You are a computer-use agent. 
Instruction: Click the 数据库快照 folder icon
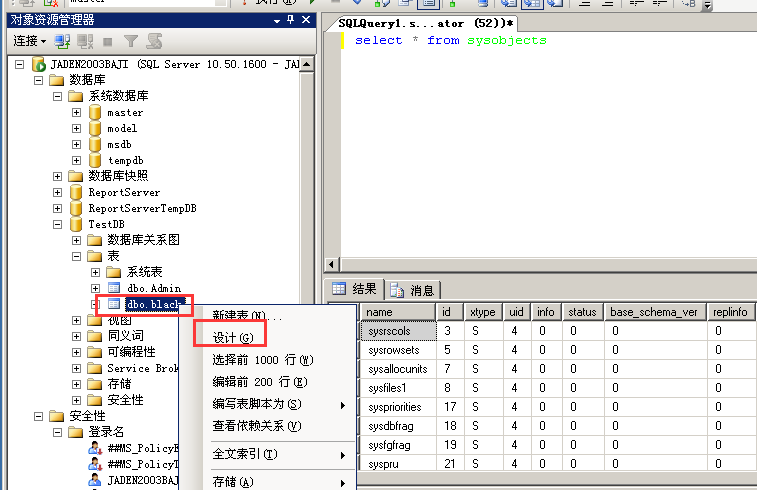tap(76, 176)
